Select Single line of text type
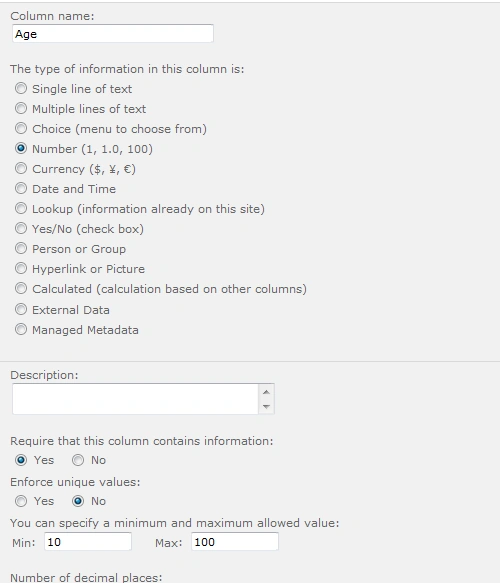The width and height of the screenshot is (504, 583). coord(21,88)
